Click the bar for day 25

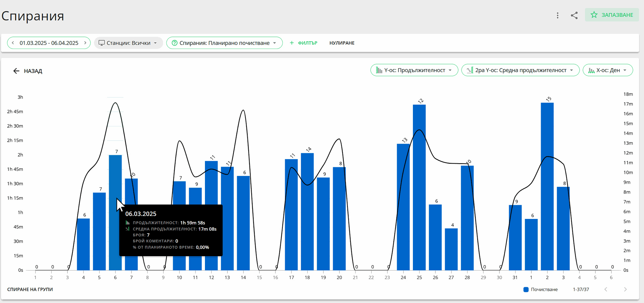tap(419, 187)
